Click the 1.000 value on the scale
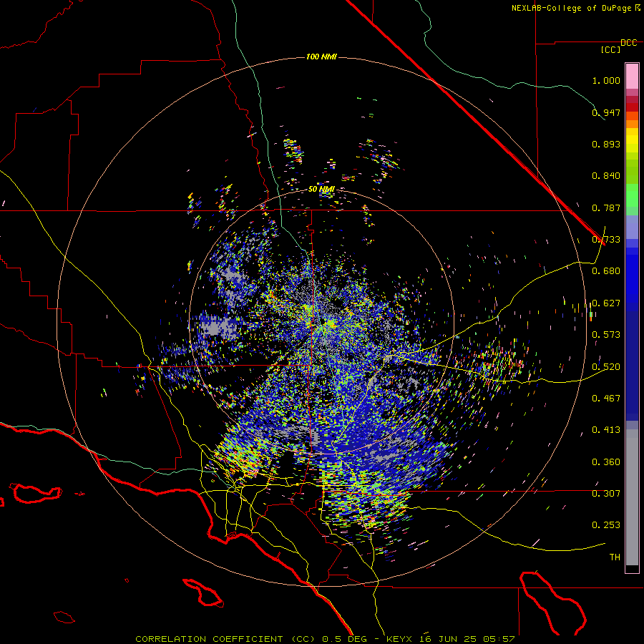Image resolution: width=644 pixels, height=644 pixels. click(606, 80)
